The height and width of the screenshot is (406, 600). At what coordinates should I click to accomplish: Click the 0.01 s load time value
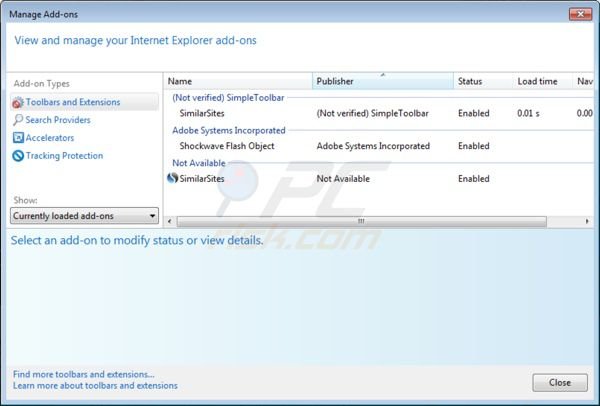528,113
